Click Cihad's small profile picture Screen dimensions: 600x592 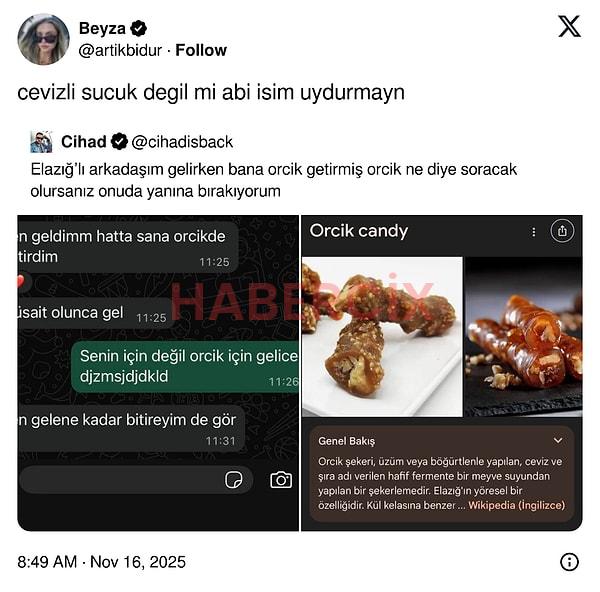[x=41, y=142]
